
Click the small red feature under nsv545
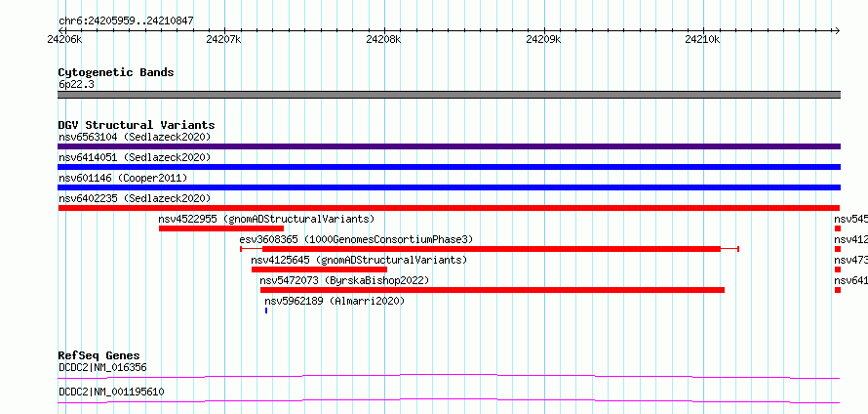click(x=838, y=228)
